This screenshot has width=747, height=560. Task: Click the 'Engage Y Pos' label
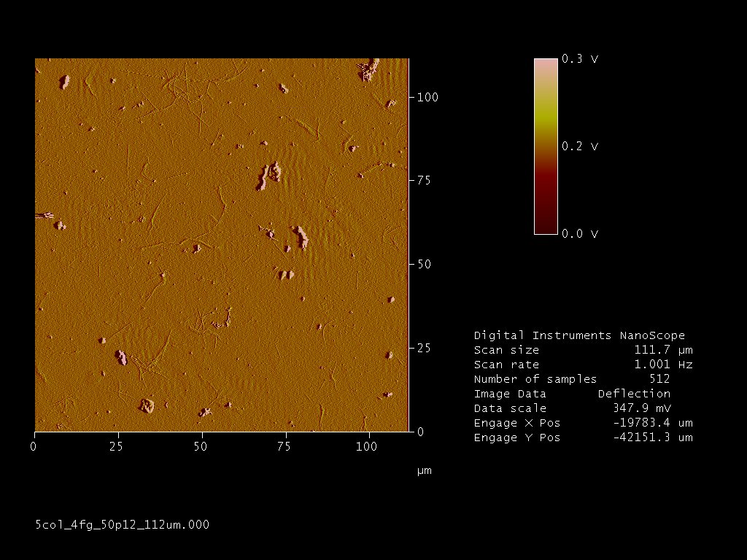[x=517, y=437]
